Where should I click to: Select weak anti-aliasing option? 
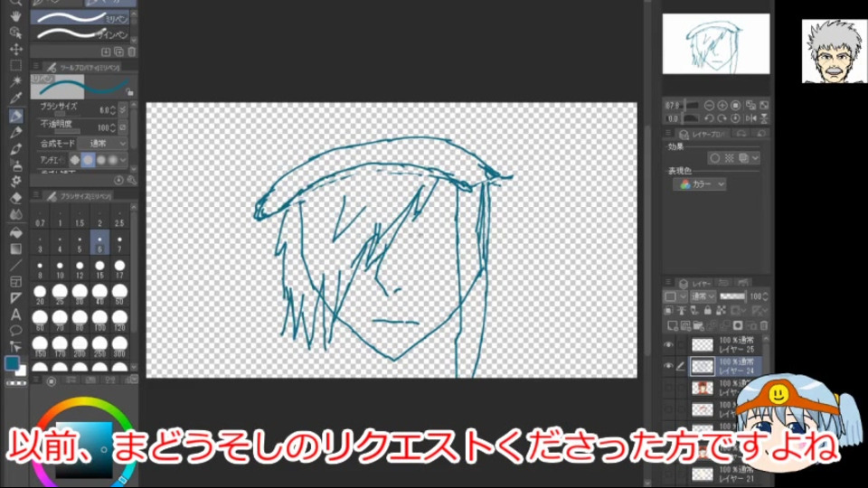(x=88, y=160)
